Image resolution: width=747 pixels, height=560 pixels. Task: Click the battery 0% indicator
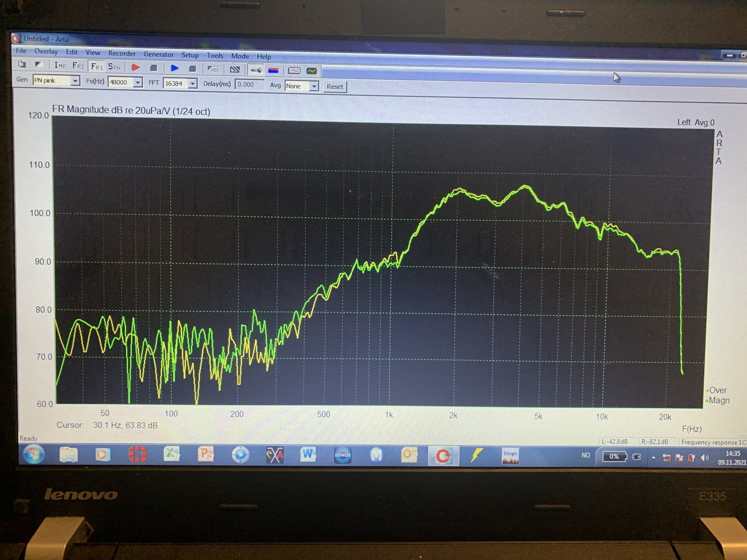[x=614, y=456]
